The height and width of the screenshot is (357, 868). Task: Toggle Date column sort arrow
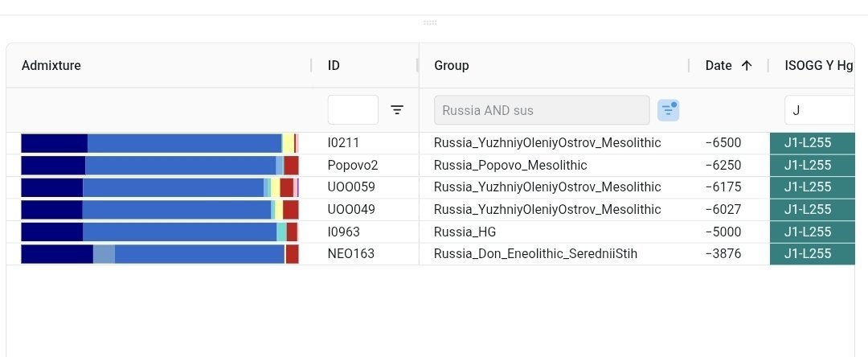point(746,65)
